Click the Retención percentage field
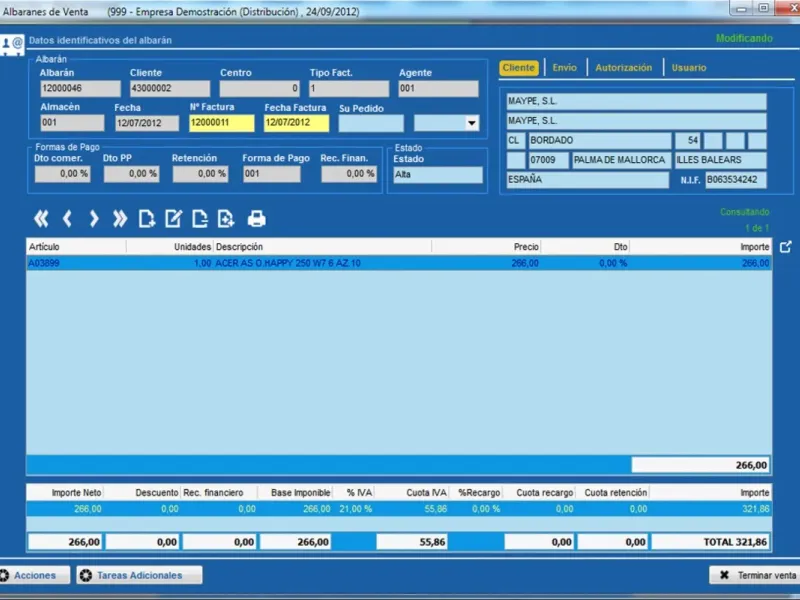This screenshot has height=600, width=800. click(x=201, y=174)
